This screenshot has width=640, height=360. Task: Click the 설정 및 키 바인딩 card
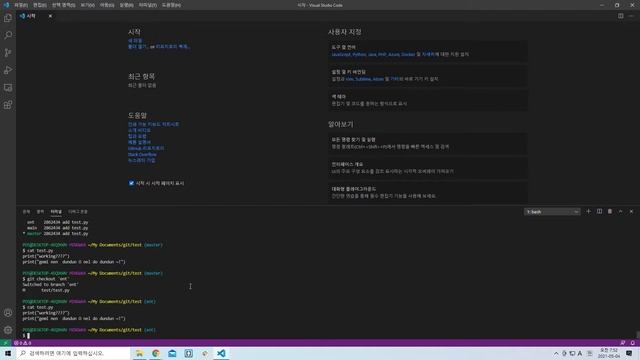[428, 76]
